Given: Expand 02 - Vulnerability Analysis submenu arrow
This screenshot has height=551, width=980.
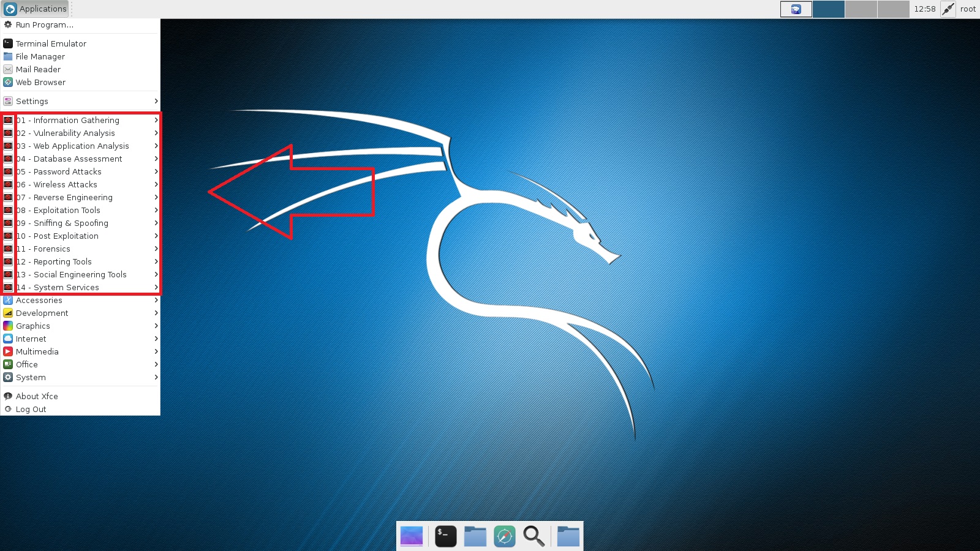Looking at the screenshot, I should [156, 133].
